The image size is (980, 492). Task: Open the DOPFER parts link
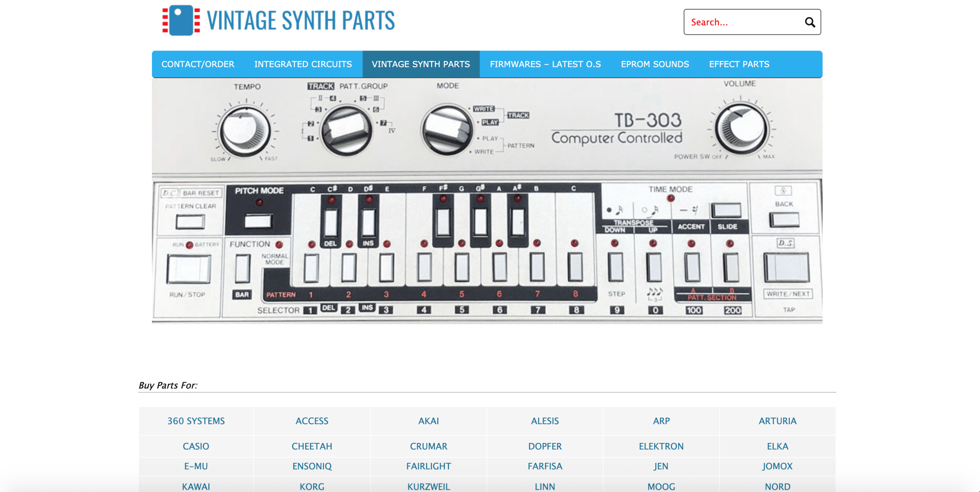[545, 446]
